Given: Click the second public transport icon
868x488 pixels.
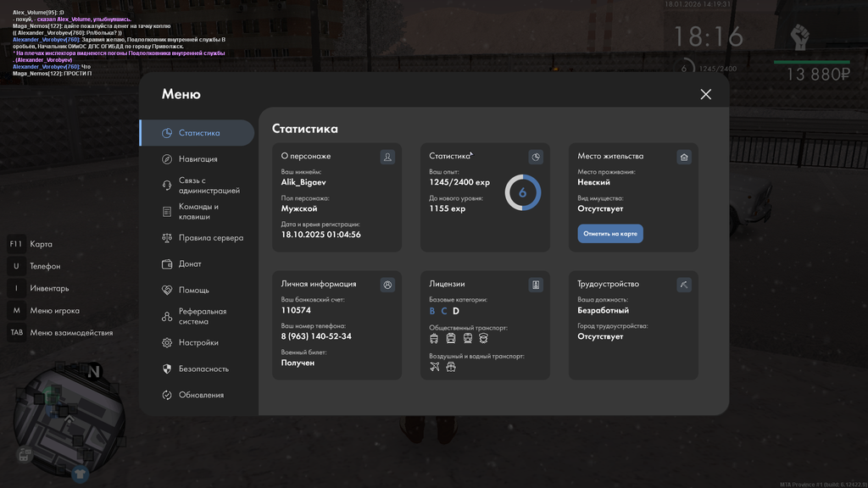Looking at the screenshot, I should tap(451, 338).
